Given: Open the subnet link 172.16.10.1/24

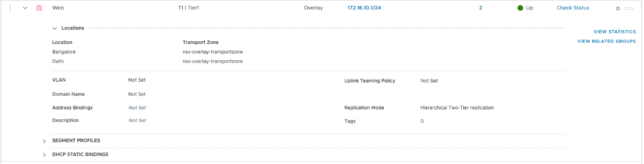Looking at the screenshot, I should coord(364,8).
